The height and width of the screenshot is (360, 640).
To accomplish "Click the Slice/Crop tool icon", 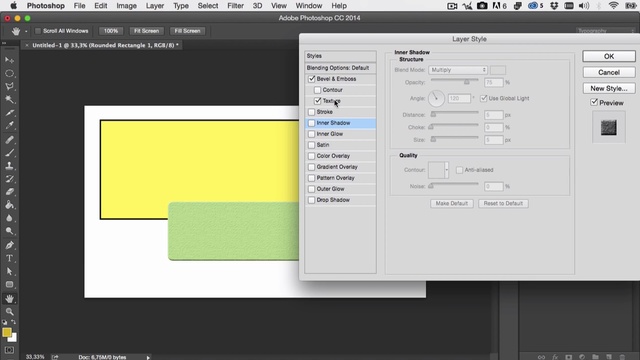I will click(x=9, y=112).
